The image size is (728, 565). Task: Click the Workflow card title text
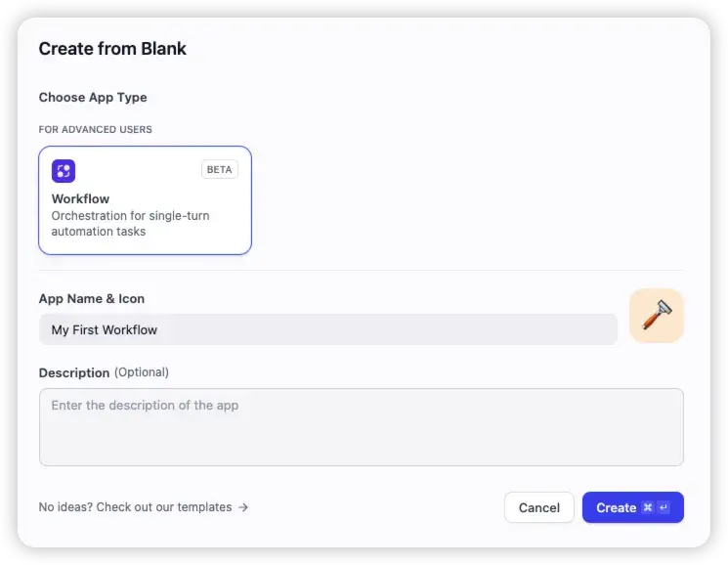pyautogui.click(x=80, y=198)
